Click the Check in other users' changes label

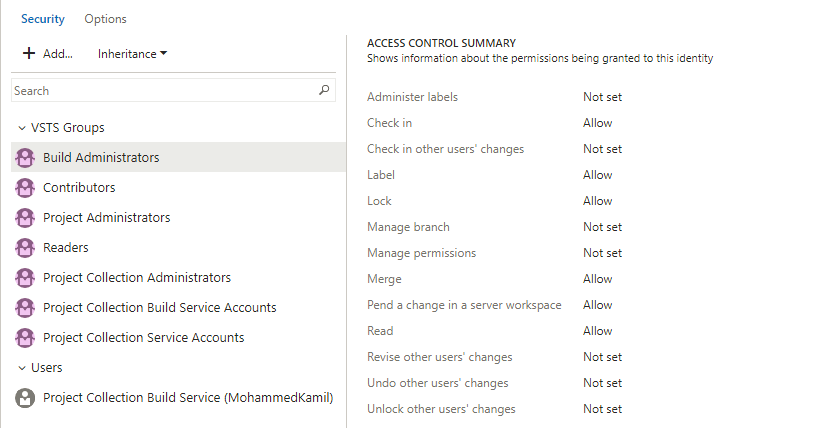tap(446, 149)
